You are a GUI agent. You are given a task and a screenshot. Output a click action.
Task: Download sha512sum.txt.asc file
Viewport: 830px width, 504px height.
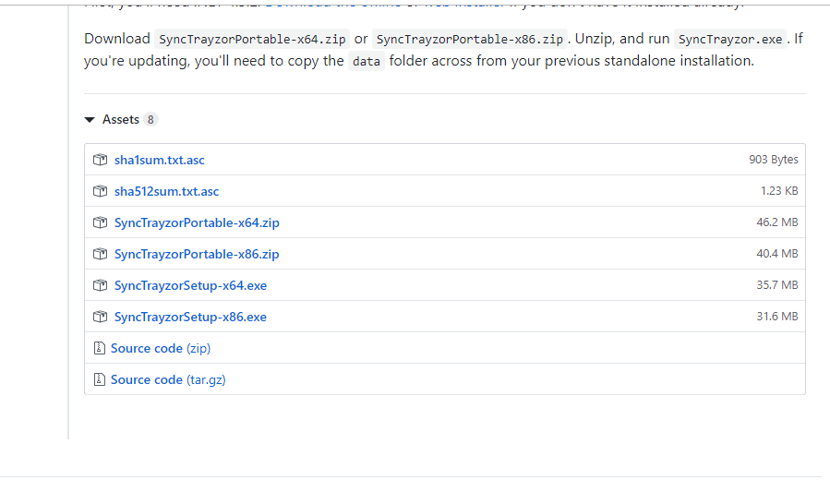[167, 191]
